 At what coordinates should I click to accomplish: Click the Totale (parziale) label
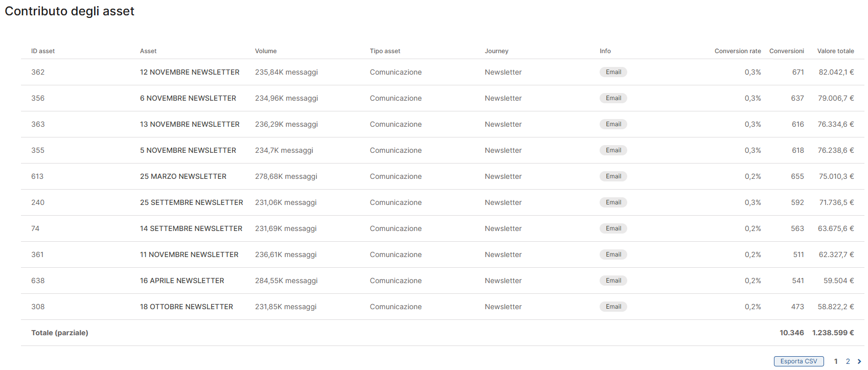(x=60, y=333)
